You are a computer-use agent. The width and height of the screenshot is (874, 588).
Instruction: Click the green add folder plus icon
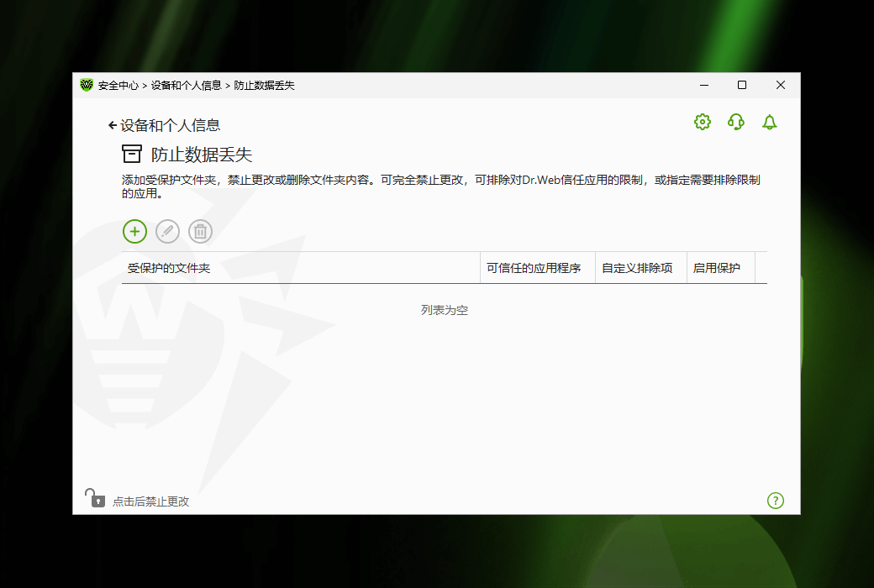point(135,231)
